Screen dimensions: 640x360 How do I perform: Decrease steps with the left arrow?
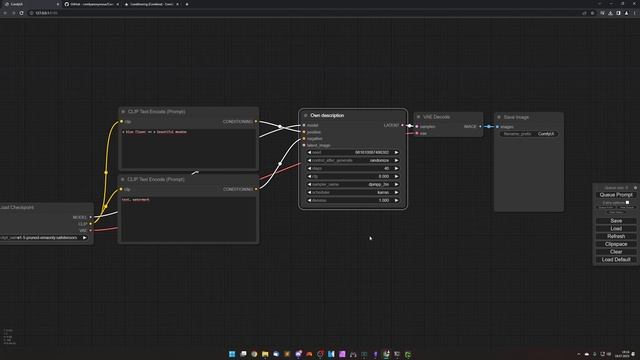click(x=309, y=168)
